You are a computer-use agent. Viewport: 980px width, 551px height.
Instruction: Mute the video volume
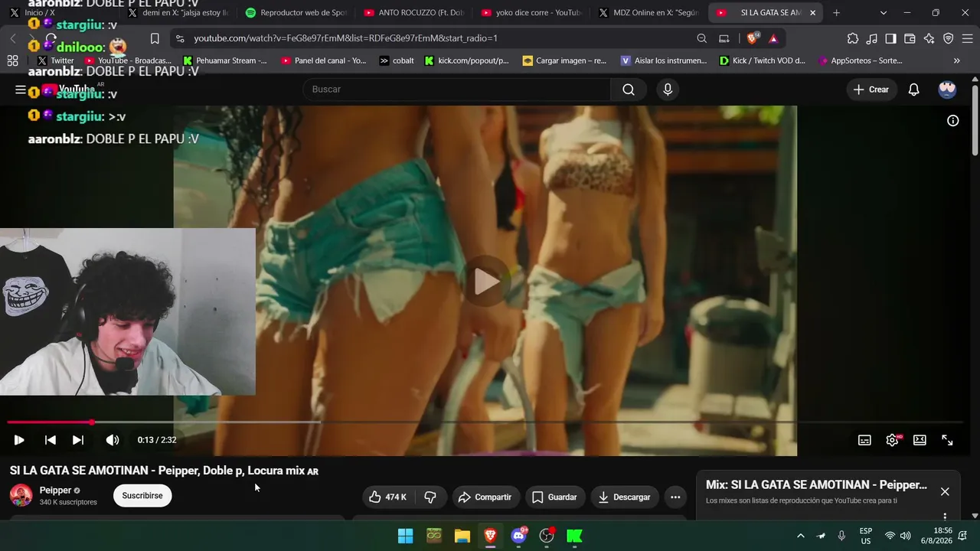click(113, 440)
